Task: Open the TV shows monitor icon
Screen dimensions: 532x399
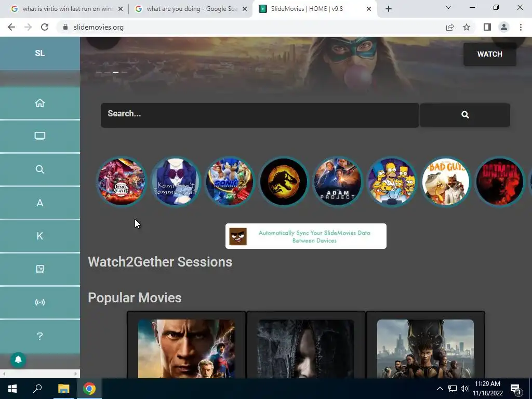Action: tap(39, 136)
